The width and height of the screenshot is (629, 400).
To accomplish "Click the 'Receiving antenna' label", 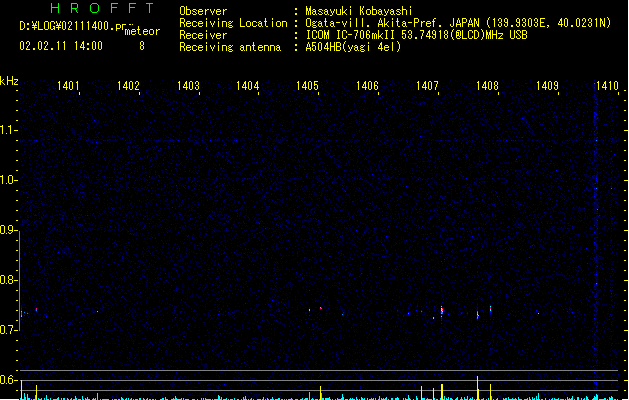I will pos(230,47).
